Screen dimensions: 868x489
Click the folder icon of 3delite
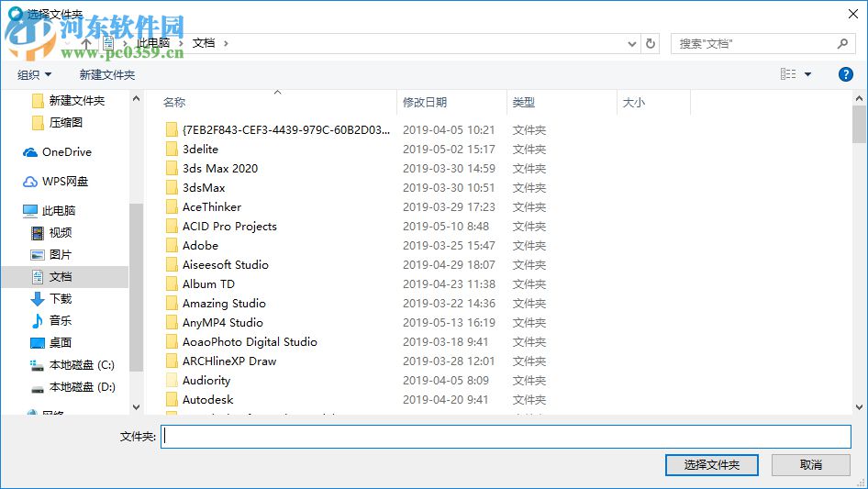(172, 149)
